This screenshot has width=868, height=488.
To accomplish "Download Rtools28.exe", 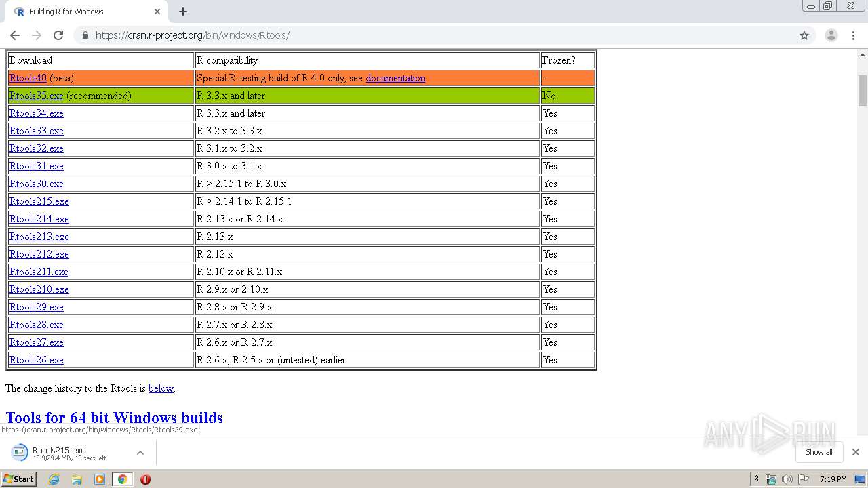I will (36, 325).
